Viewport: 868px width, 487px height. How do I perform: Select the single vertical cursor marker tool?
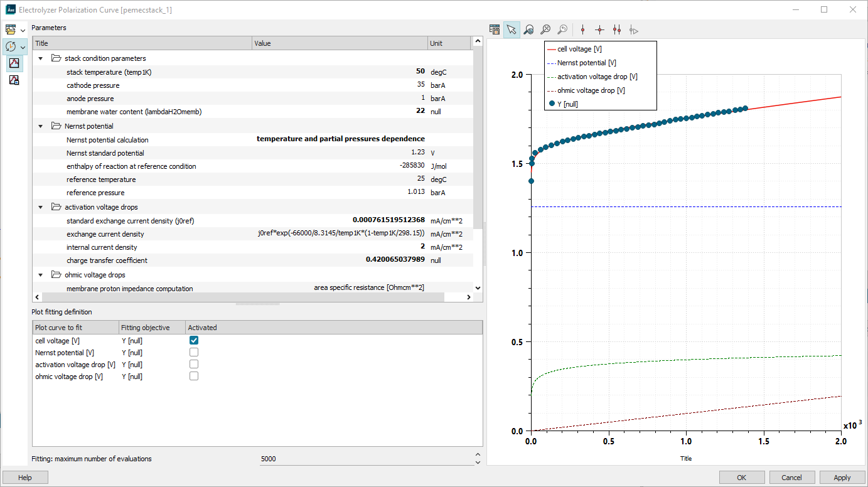[x=582, y=29]
